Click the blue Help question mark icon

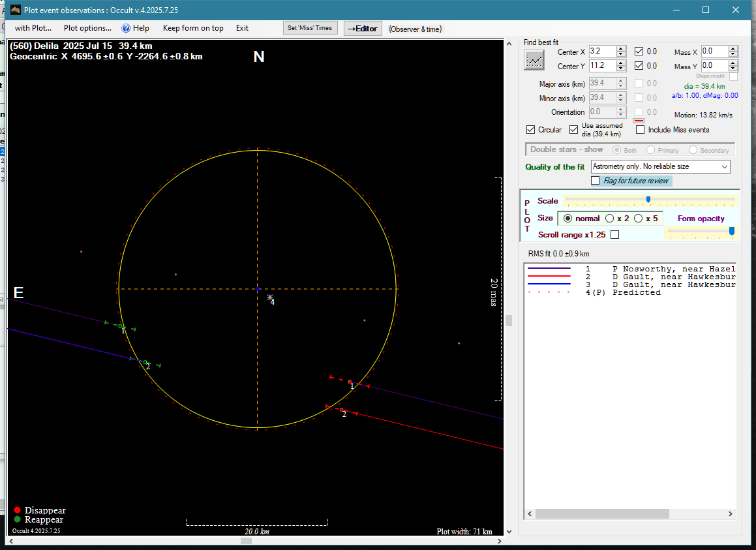click(x=127, y=28)
